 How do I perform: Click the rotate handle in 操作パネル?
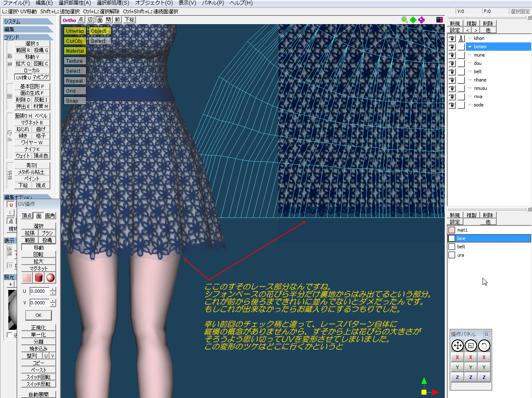point(484,346)
